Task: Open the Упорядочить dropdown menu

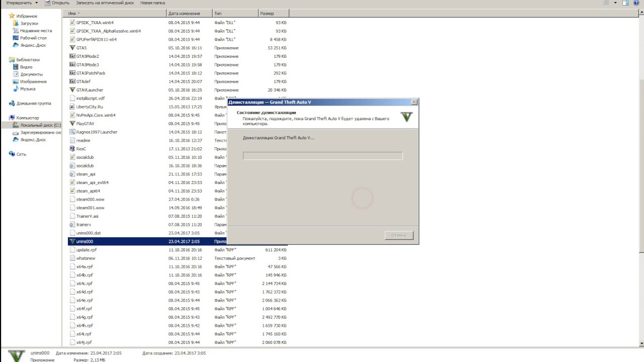Action: pos(21,3)
